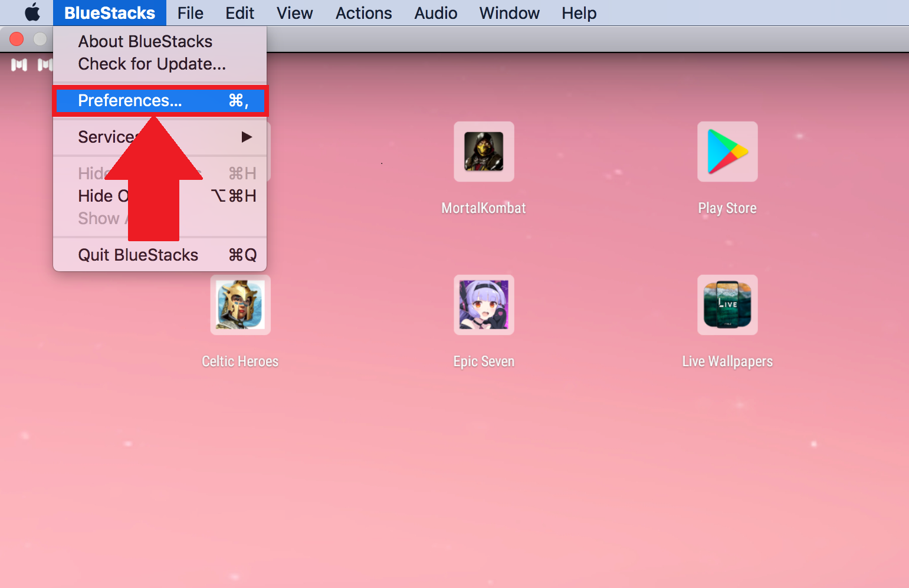Choose Check for Update... menu item
The image size is (909, 588).
[160, 64]
